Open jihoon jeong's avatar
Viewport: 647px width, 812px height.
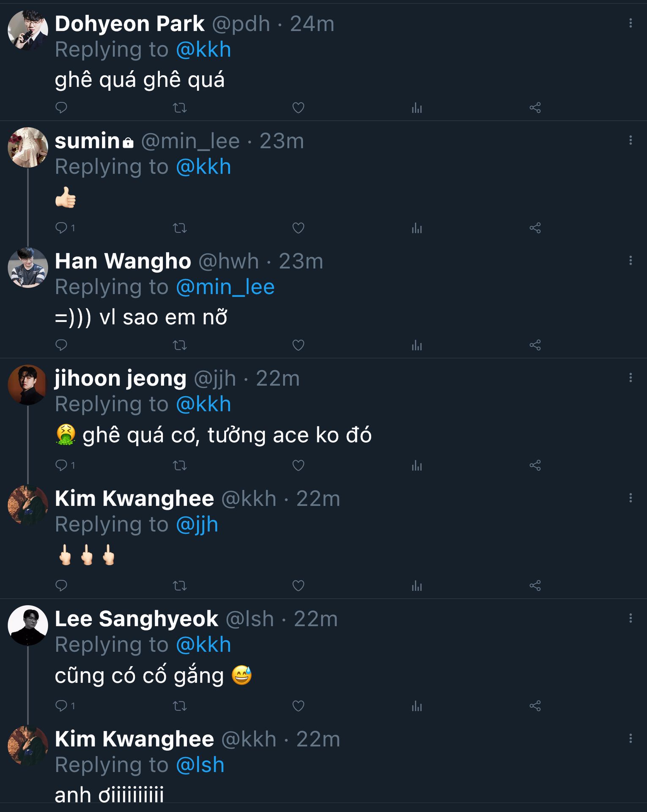click(28, 384)
